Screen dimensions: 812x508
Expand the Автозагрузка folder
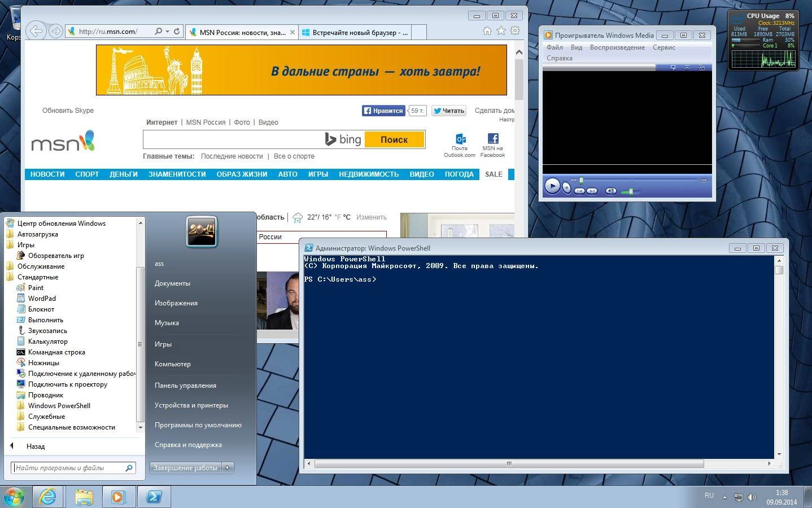(37, 234)
